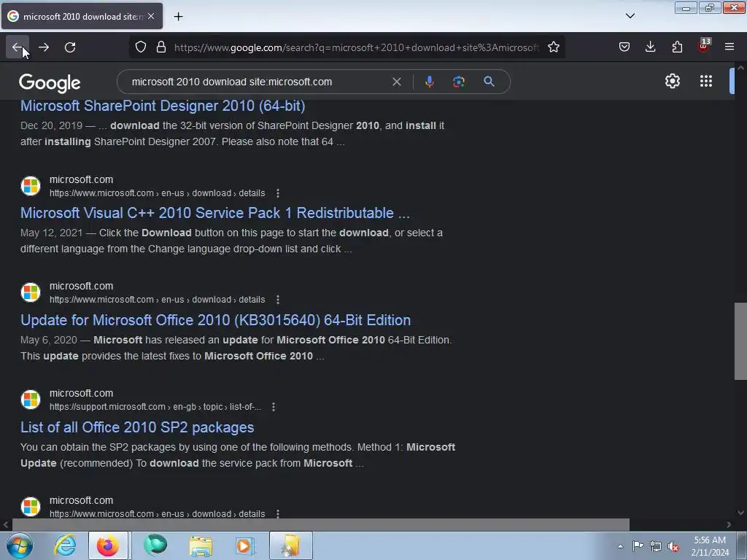
Task: Open the Google apps grid
Action: tap(706, 81)
